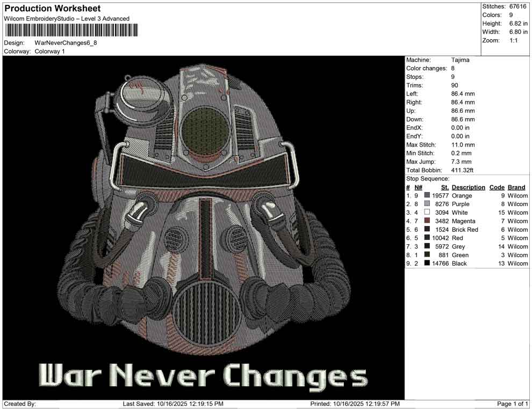Select the Magenta thread color swatch
The width and height of the screenshot is (532, 409).
pyautogui.click(x=427, y=221)
